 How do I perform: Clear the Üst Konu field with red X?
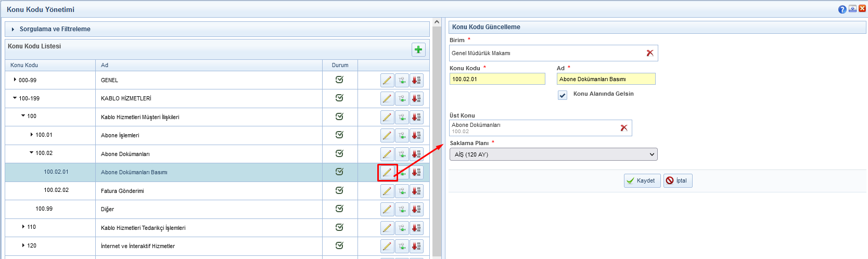coord(624,128)
